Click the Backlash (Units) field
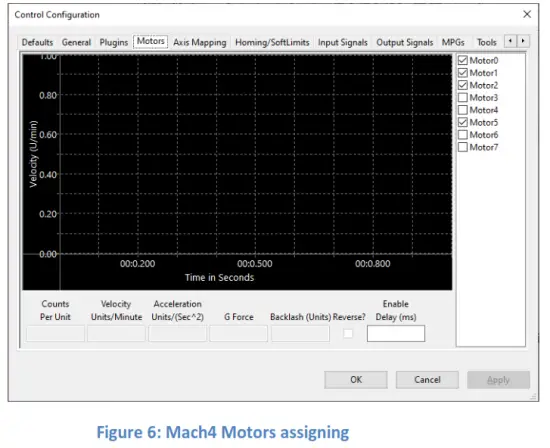The height and width of the screenshot is (448, 550). [x=300, y=333]
